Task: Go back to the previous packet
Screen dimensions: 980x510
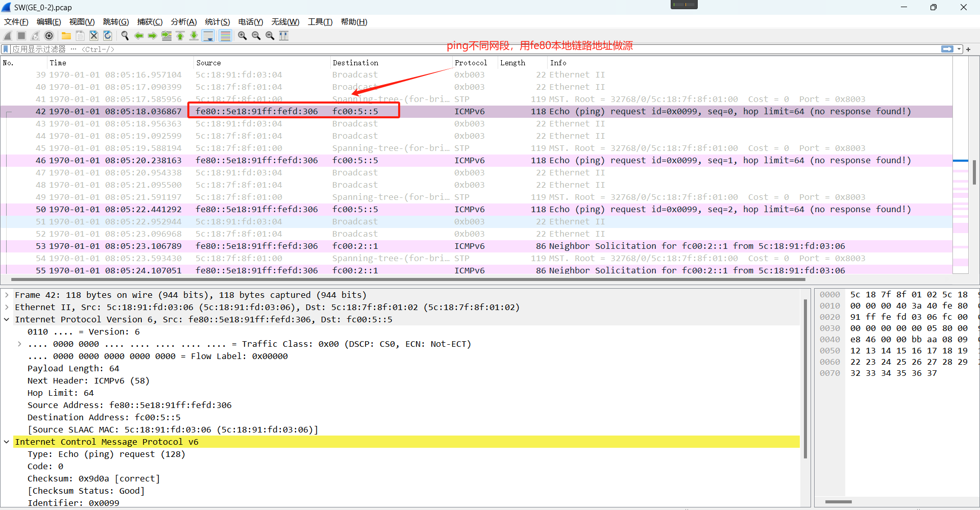Action: (x=139, y=36)
